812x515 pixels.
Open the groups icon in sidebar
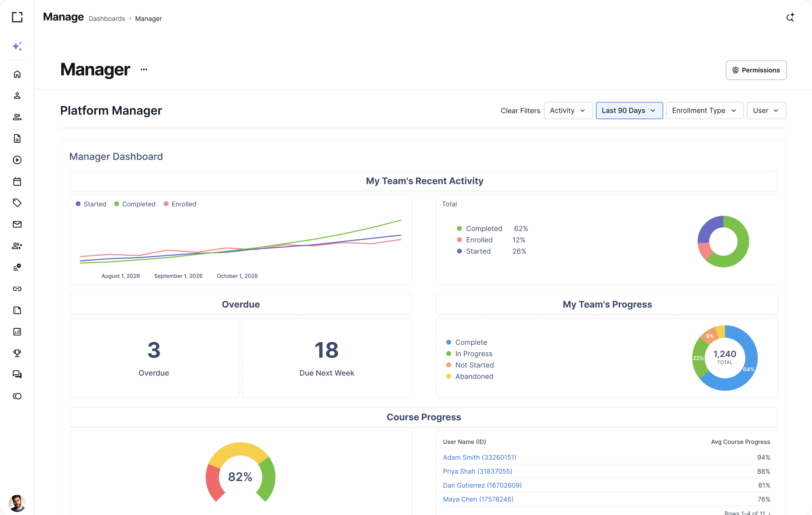pos(17,117)
